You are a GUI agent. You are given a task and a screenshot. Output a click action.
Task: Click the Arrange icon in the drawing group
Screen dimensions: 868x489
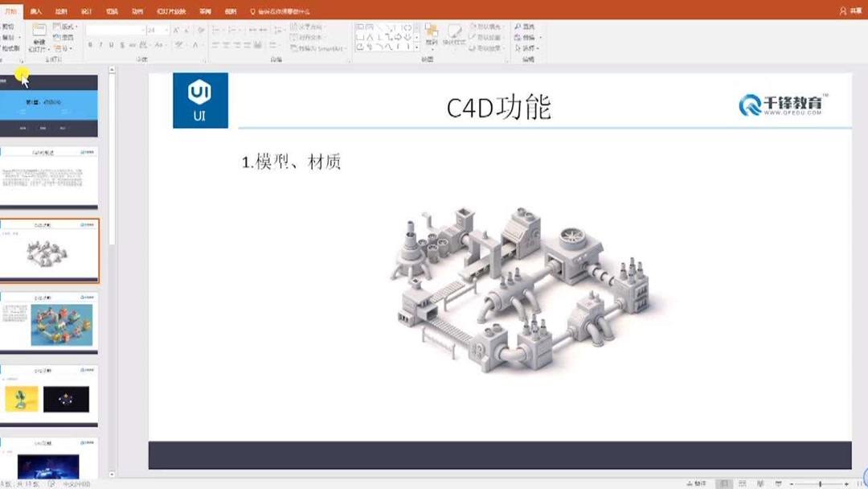tap(432, 36)
